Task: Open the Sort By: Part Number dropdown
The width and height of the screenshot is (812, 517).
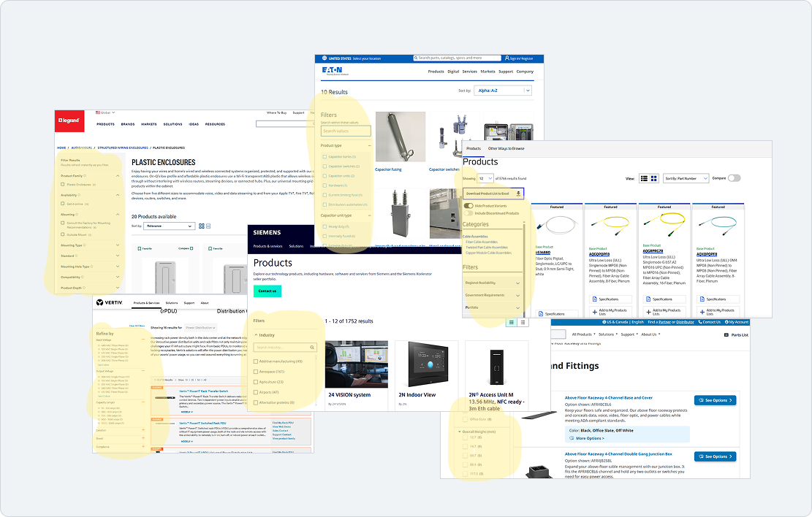Action: tap(686, 178)
